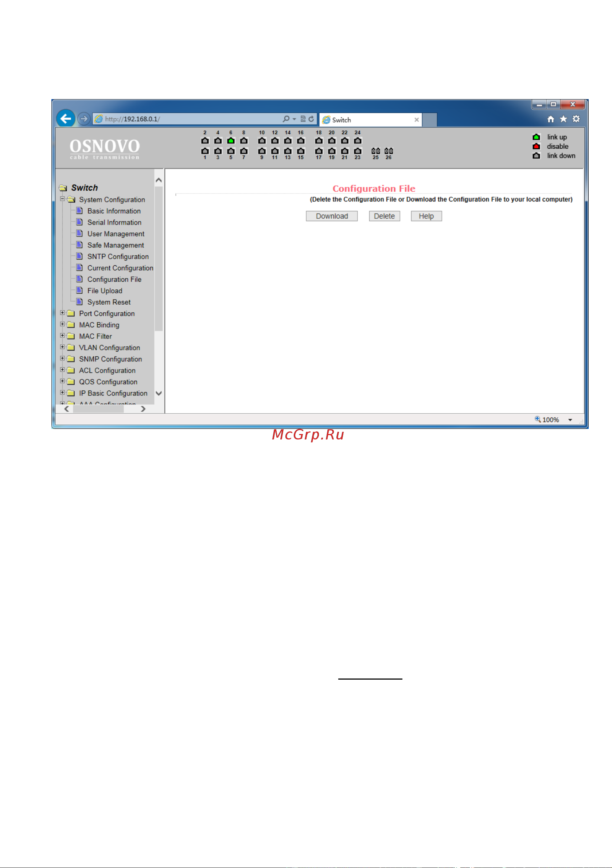Expand MAC Filter folder
This screenshot has height=868, width=612.
[x=62, y=335]
